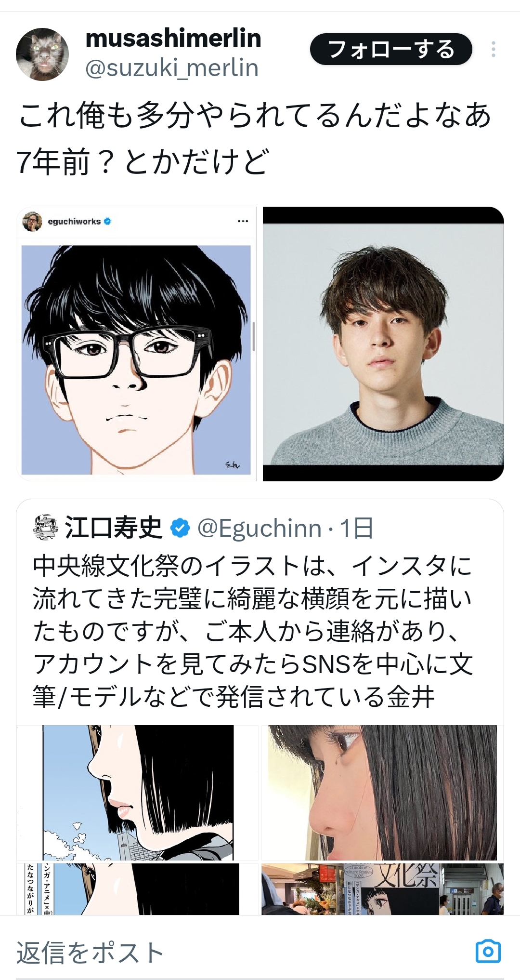Open the three-dot tweet options menu
This screenshot has height=980, width=520.
pyautogui.click(x=494, y=49)
